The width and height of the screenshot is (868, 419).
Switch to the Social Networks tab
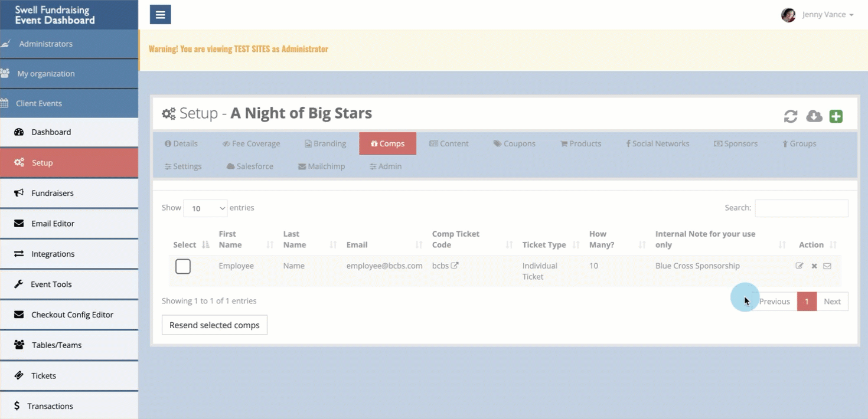point(658,143)
